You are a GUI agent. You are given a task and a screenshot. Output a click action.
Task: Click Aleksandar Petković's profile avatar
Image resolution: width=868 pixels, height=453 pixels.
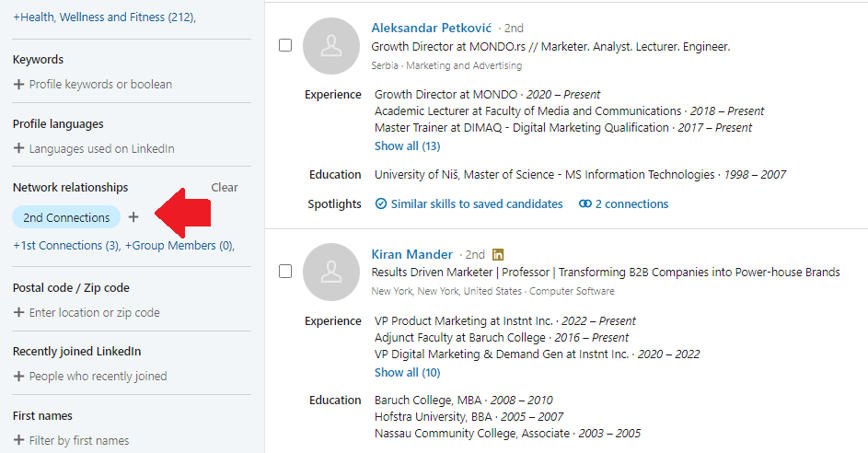(x=331, y=46)
